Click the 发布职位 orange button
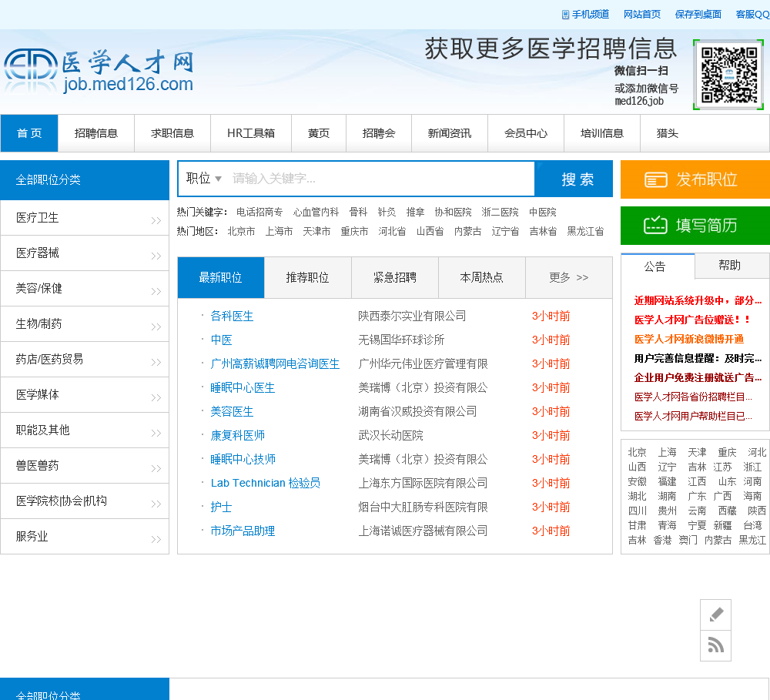Viewport: 770px width, 700px height. [x=695, y=179]
